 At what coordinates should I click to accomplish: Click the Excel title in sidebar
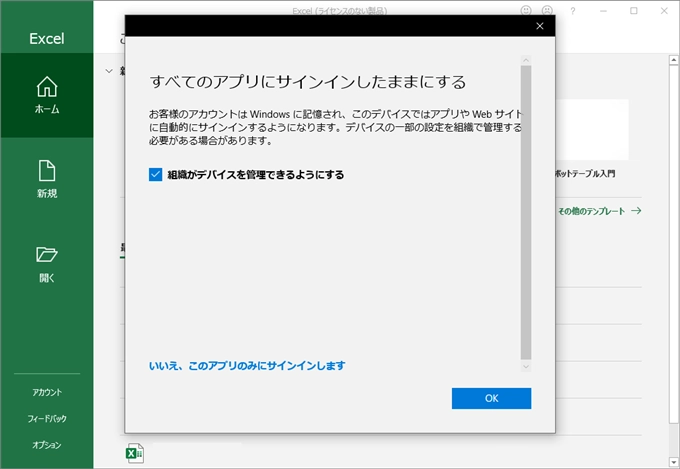point(47,39)
